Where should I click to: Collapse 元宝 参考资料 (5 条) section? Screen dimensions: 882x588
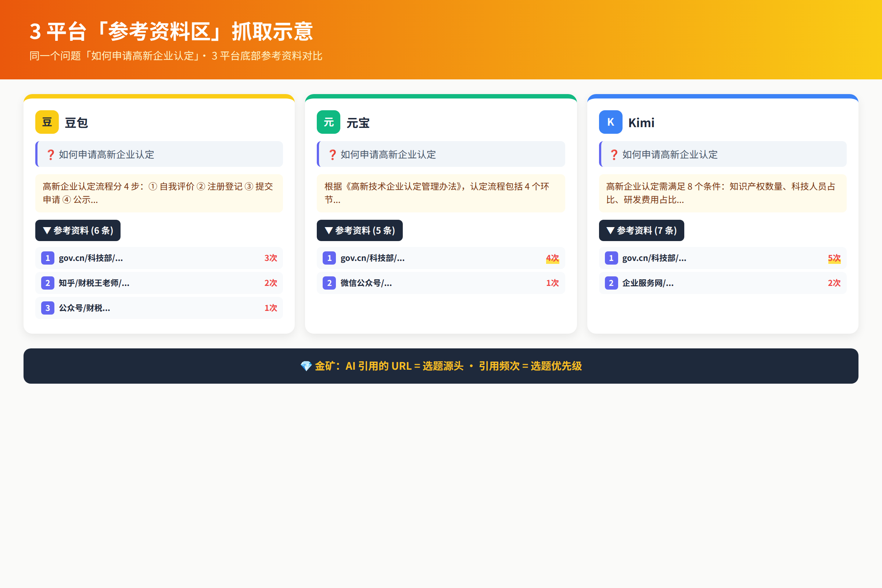(360, 230)
